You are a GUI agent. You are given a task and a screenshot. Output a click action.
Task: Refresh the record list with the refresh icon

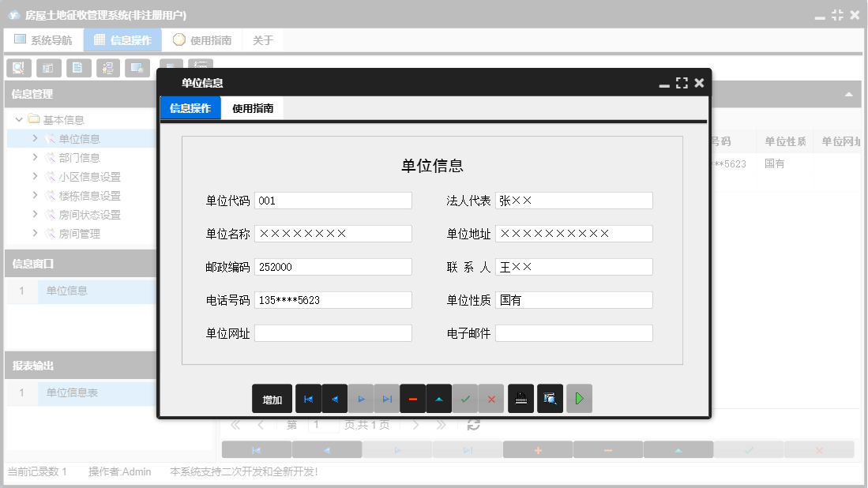coord(473,424)
